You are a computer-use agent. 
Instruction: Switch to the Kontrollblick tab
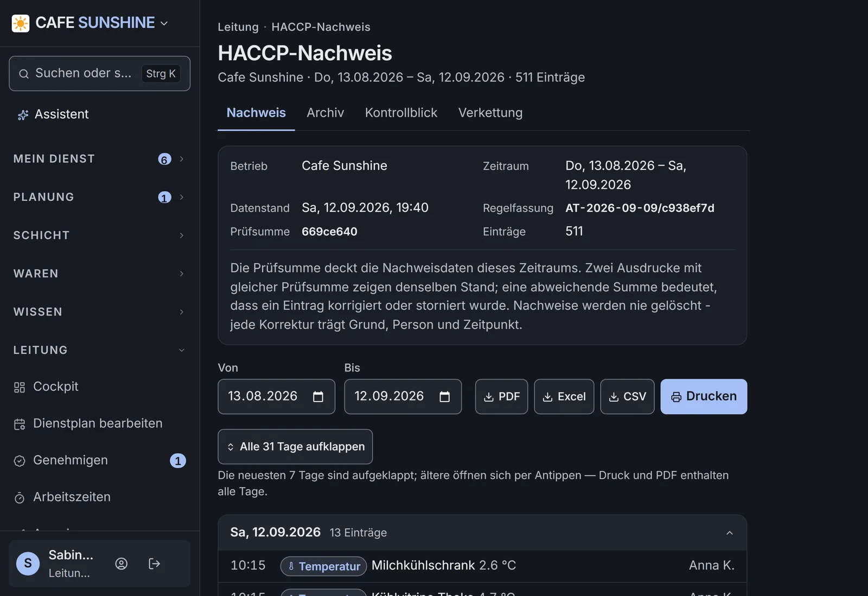pos(401,113)
